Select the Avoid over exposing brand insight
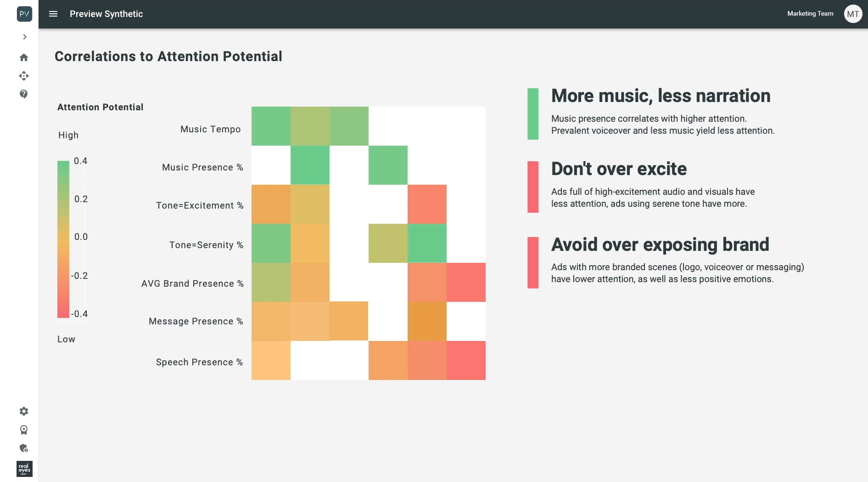The image size is (868, 482). [x=666, y=262]
